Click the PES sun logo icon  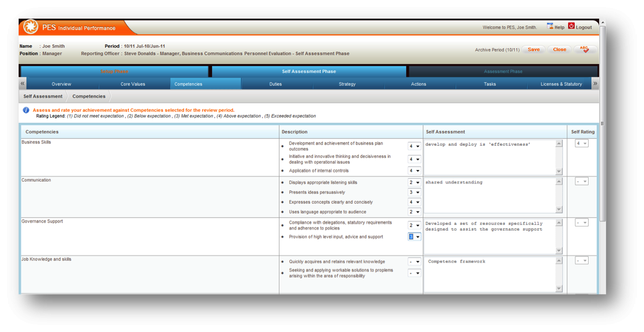point(30,27)
